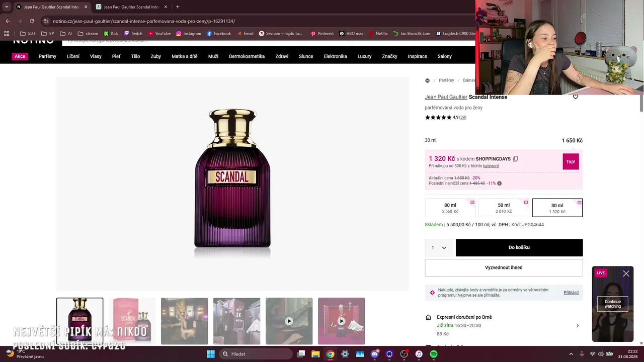Open Chrome apps grid in bookmarks bar
Image resolution: width=644 pixels, height=362 pixels.
[7, 34]
